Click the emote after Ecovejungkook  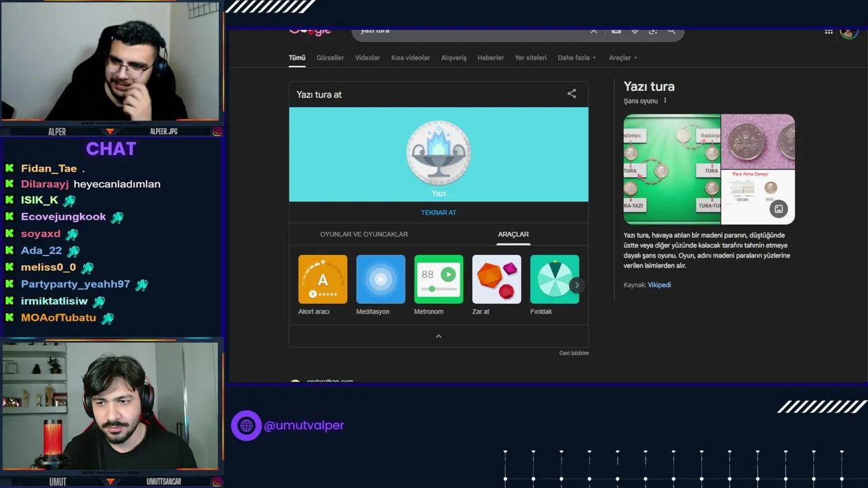[117, 218]
